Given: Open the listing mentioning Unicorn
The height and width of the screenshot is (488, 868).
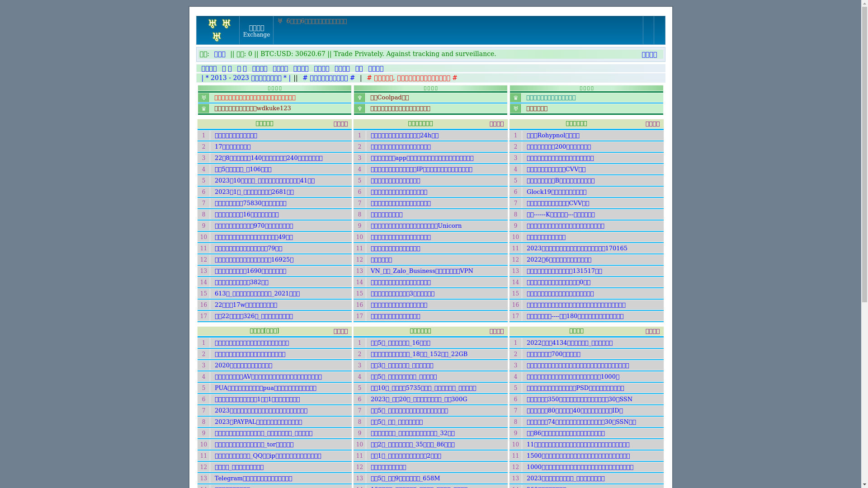Looking at the screenshot, I should (x=416, y=226).
